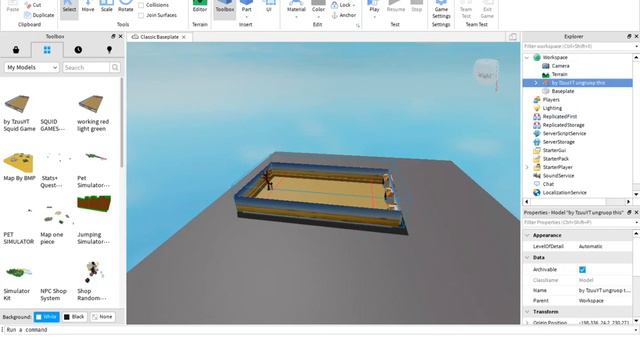Set Toolbox background to Black

pyautogui.click(x=74, y=317)
